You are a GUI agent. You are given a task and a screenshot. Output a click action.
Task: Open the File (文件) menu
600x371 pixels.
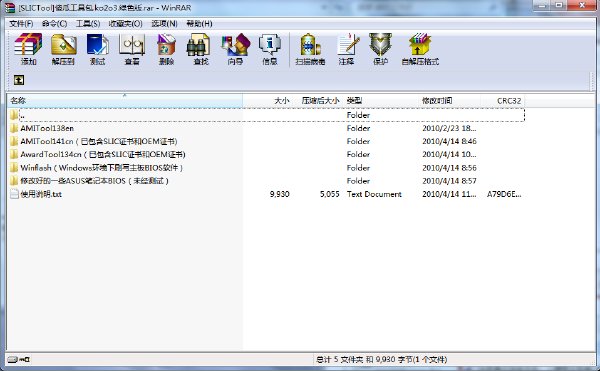21,24
